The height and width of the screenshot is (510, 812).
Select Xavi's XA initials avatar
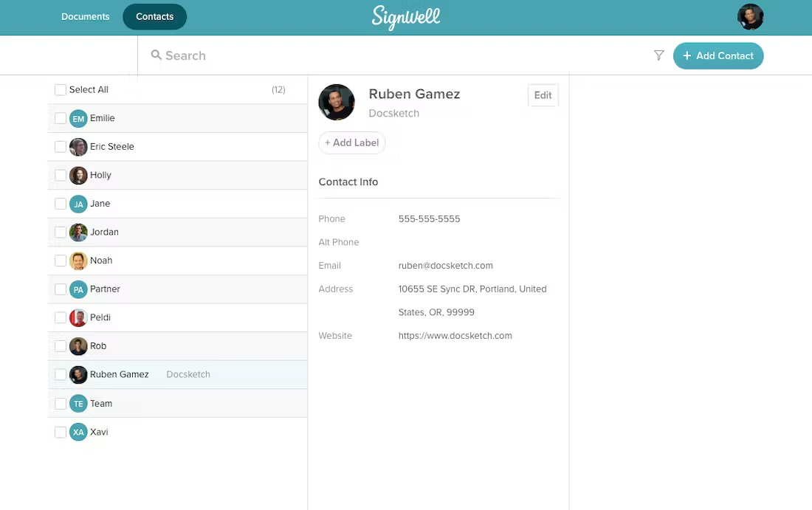[78, 432]
